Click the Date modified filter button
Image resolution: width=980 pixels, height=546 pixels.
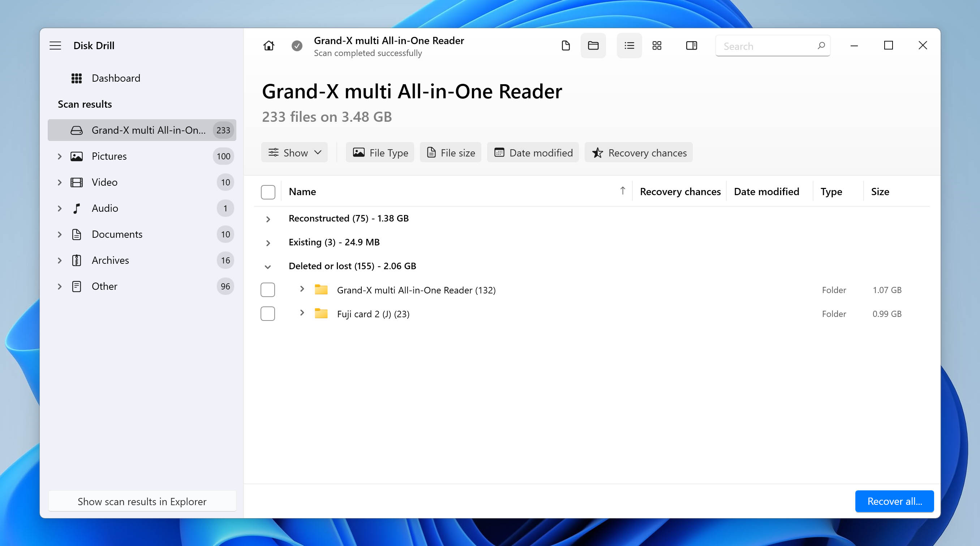click(x=533, y=152)
